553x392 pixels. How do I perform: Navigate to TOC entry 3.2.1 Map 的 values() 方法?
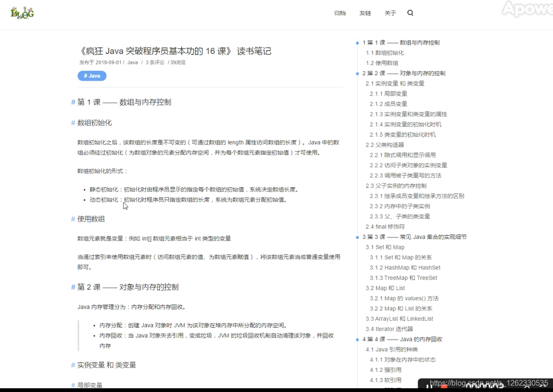[404, 298]
